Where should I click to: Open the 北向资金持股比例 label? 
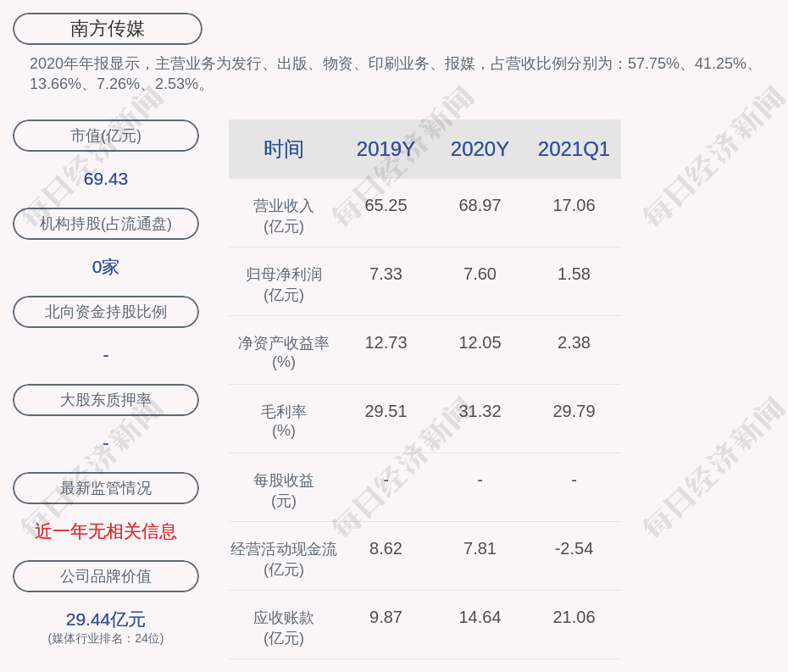click(x=106, y=312)
